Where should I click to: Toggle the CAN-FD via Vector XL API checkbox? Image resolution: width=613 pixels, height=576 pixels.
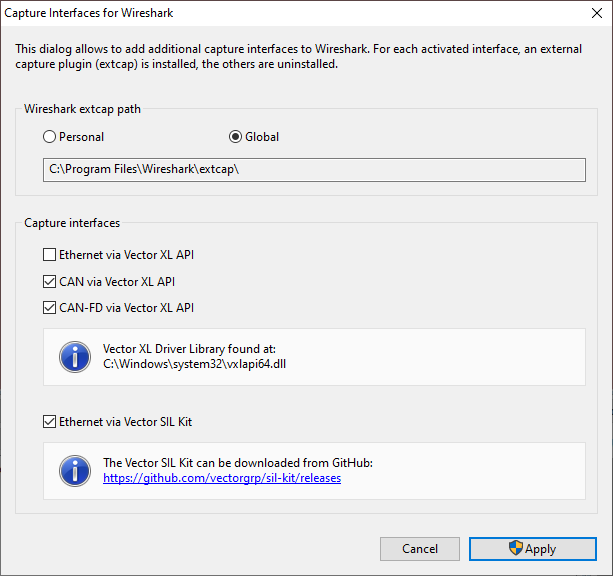[x=49, y=308]
